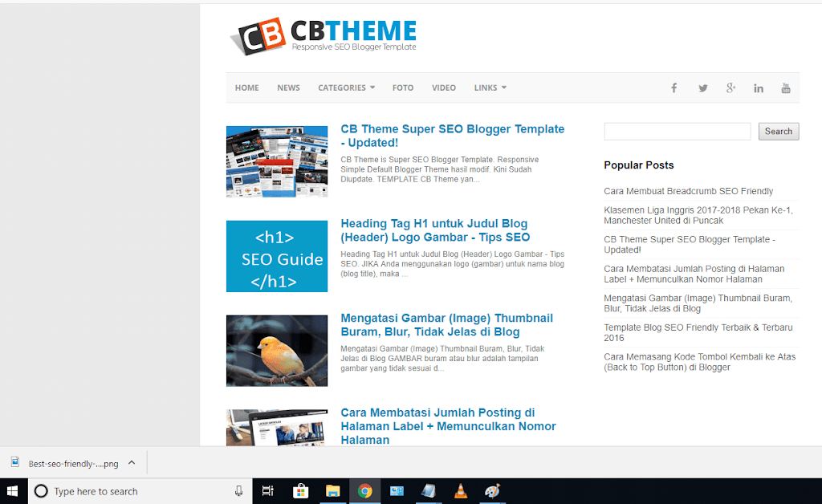The height and width of the screenshot is (504, 822).
Task: Open 'Cara Membuat Breadcrumb SEO Friendly' post
Action: 688,191
